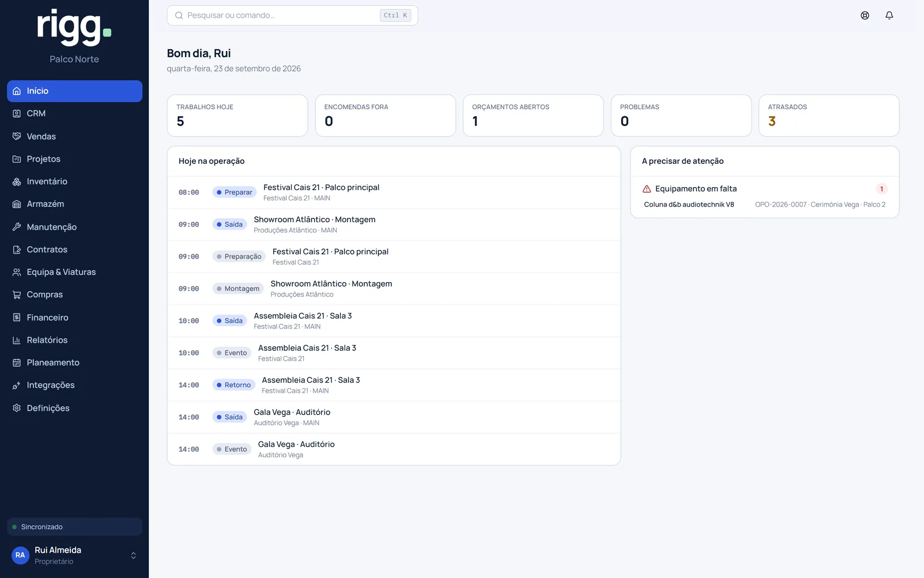Click the Encomendas Fora summary card

pos(385,116)
